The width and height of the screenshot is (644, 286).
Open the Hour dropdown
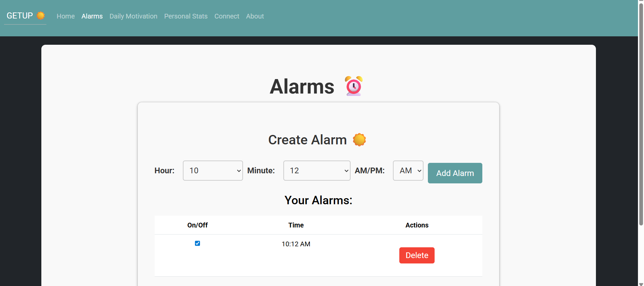212,171
